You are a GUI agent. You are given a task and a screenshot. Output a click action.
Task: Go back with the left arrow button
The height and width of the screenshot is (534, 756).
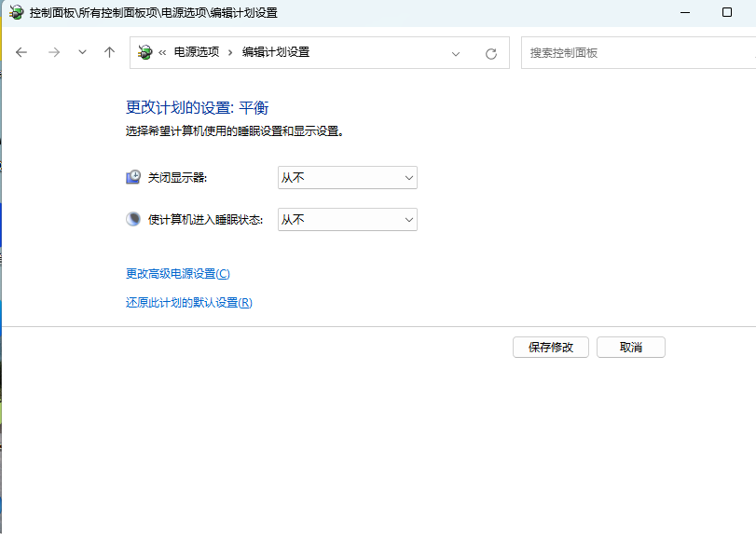click(x=21, y=52)
